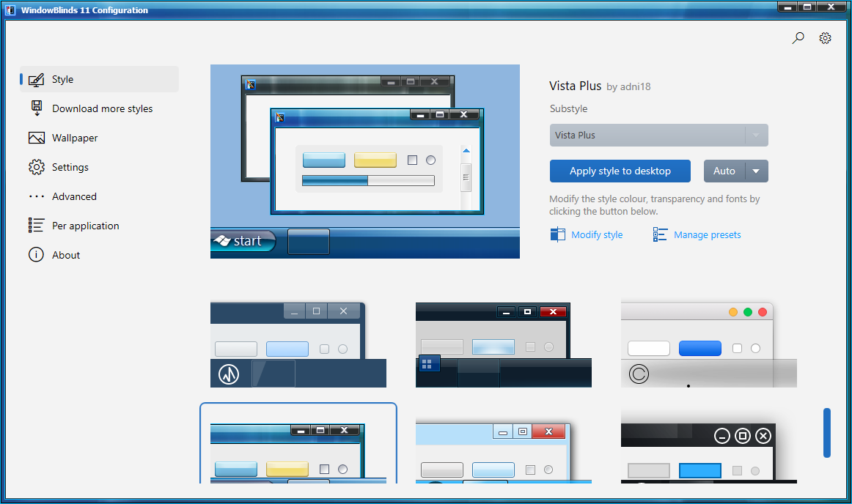
Task: Open the Advanced section
Action: 99,196
